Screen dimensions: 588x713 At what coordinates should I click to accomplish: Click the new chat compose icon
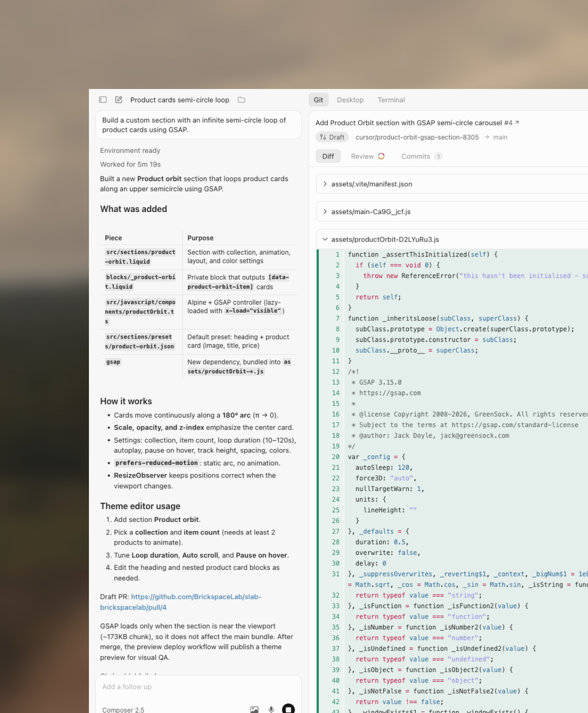119,100
